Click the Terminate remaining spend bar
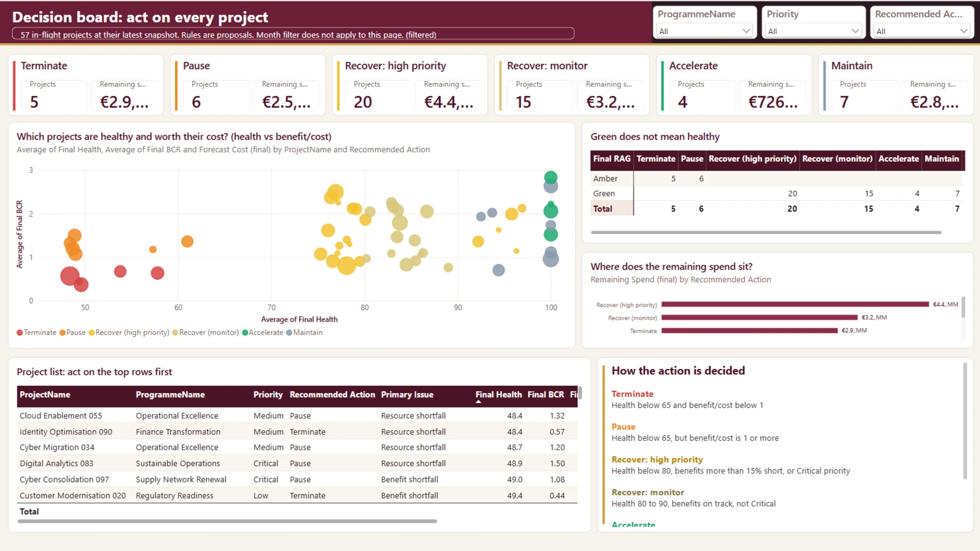This screenshot has height=551, width=980. click(x=749, y=331)
